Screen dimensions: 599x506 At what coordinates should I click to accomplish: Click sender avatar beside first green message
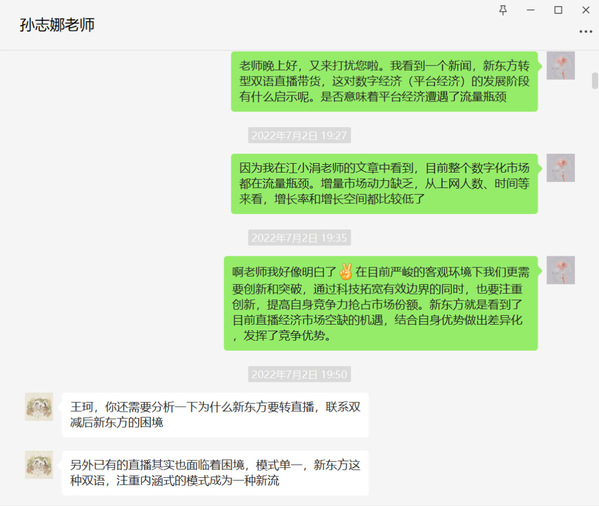coord(560,66)
